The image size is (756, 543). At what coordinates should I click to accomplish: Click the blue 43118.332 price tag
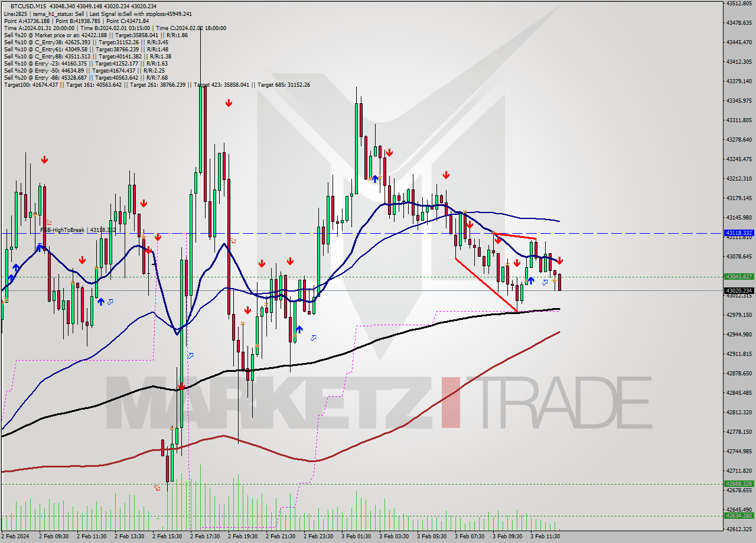(739, 233)
